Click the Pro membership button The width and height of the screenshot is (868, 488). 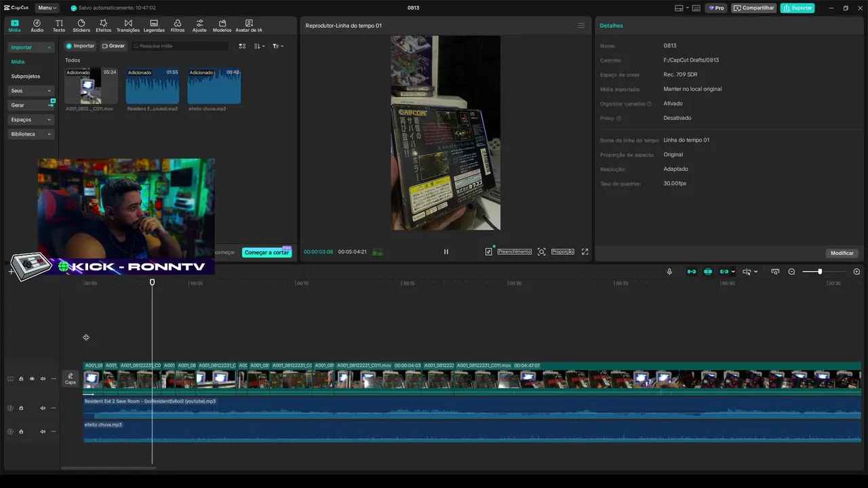pos(716,8)
